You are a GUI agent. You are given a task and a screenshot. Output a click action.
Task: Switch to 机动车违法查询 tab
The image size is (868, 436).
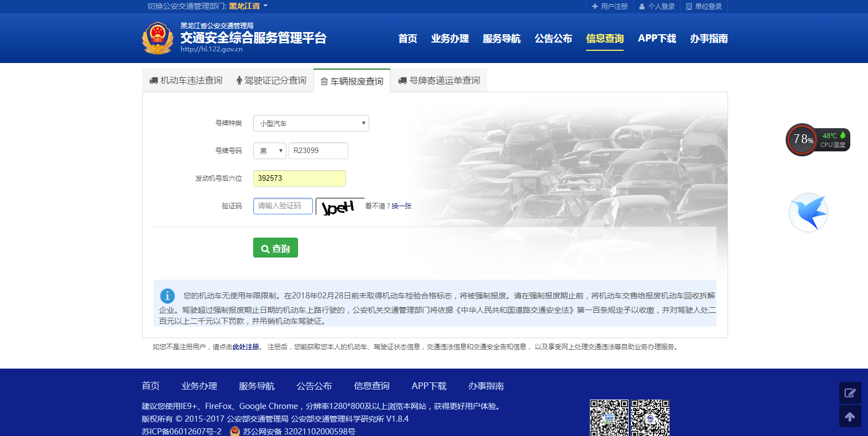(x=186, y=81)
